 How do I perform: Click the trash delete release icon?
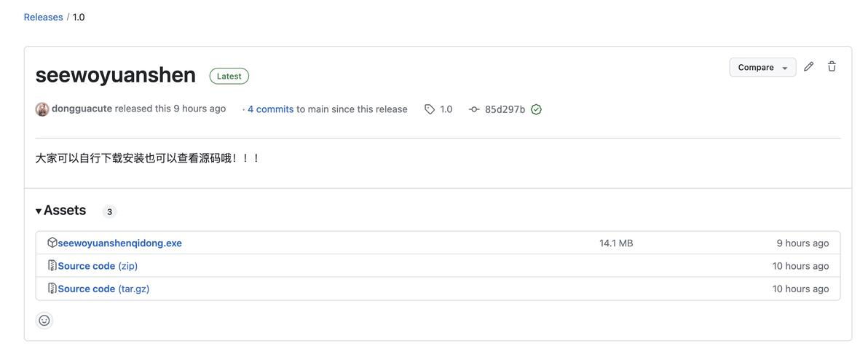pyautogui.click(x=832, y=67)
